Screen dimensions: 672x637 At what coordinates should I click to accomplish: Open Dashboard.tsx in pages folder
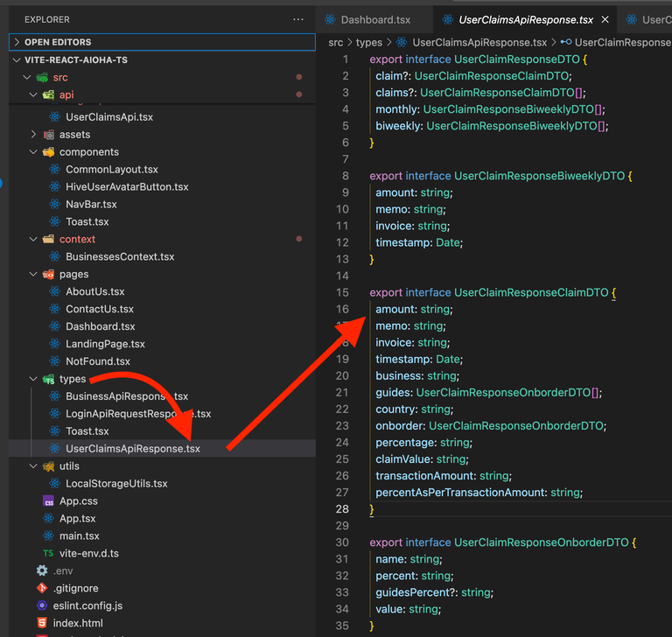[101, 326]
